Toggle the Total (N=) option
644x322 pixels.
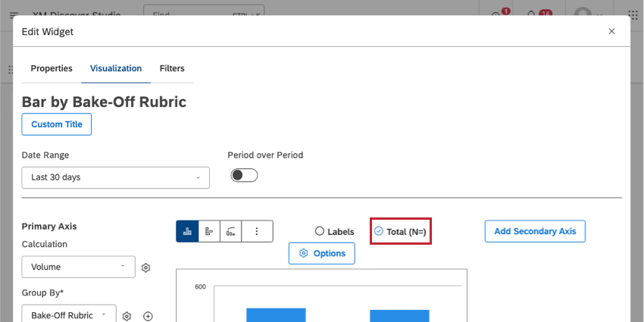tap(379, 231)
